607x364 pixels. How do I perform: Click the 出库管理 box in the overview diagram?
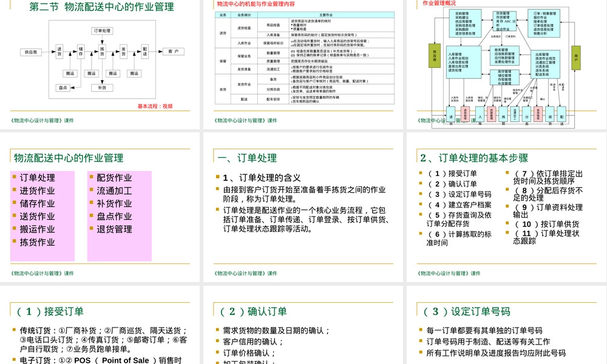click(x=546, y=64)
